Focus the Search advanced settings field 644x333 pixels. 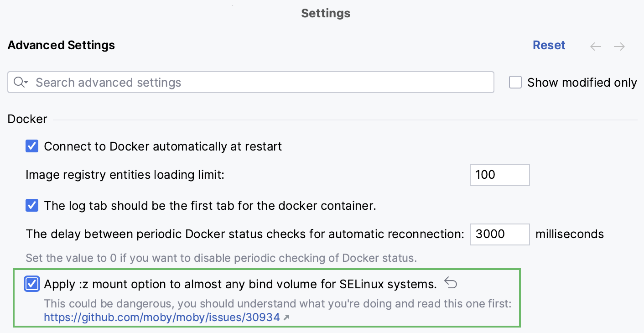[x=260, y=83]
